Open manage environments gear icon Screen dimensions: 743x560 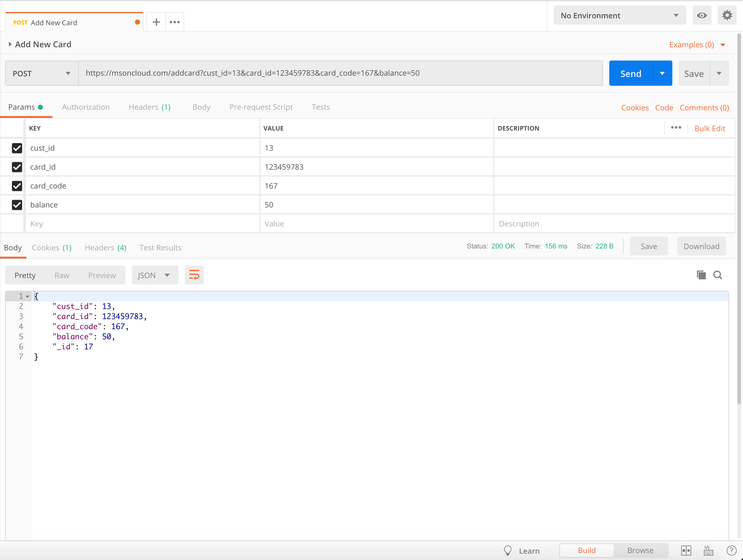click(x=727, y=15)
